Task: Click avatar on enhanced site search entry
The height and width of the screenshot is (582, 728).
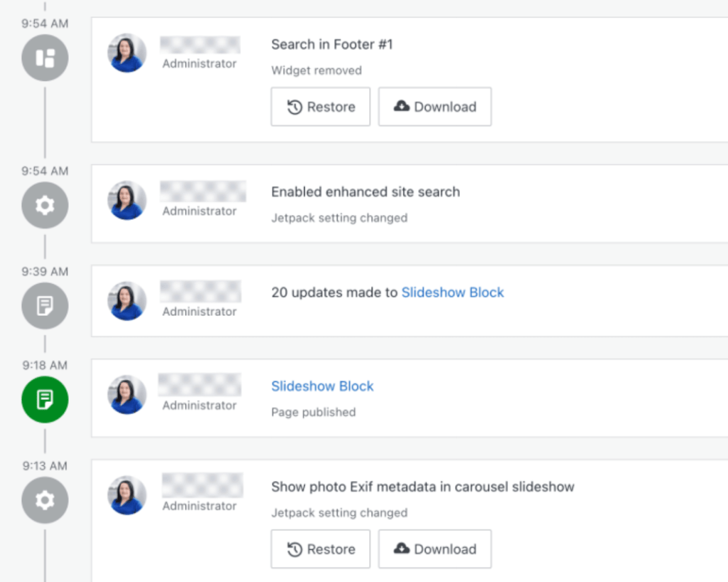Action: click(x=127, y=201)
